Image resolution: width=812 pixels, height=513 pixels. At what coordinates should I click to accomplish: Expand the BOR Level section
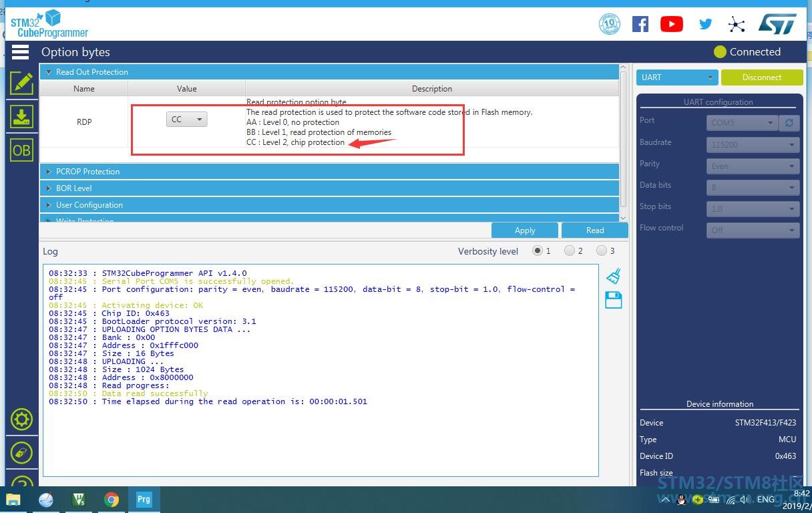coord(329,188)
